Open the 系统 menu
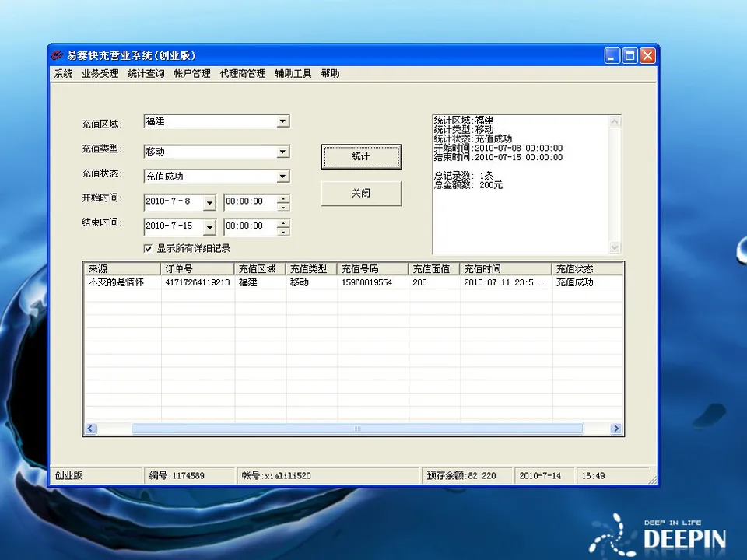This screenshot has width=747, height=560. click(x=62, y=73)
